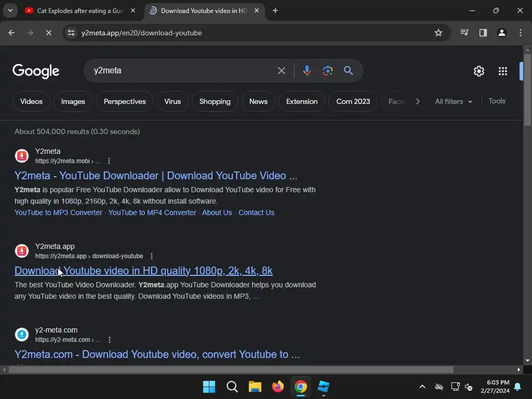532x399 pixels.
Task: Click the browser back arrow
Action: (11, 33)
